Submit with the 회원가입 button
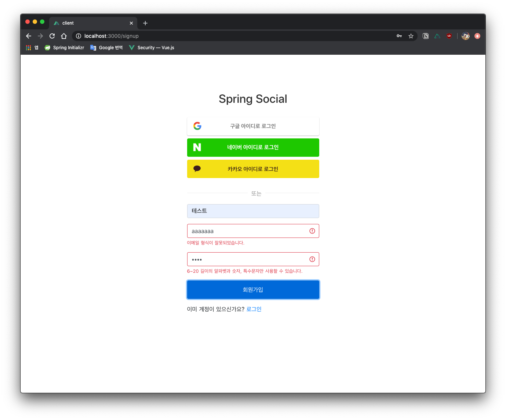506x420 pixels. point(253,290)
